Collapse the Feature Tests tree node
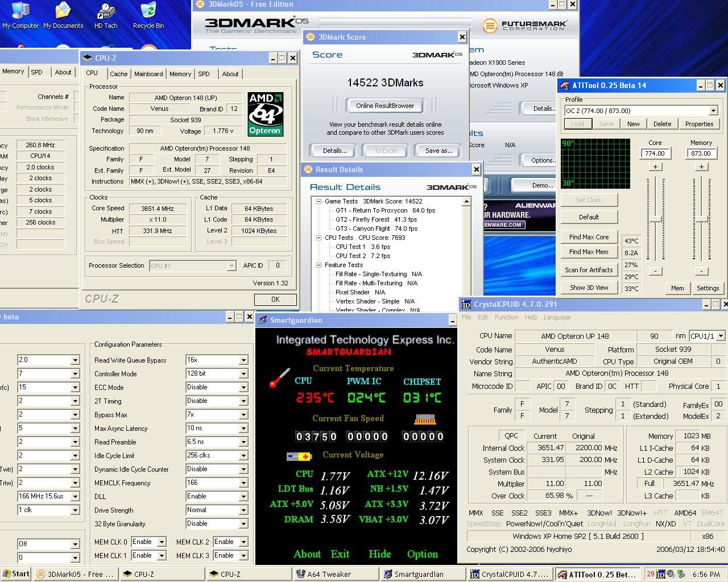 tap(318, 265)
